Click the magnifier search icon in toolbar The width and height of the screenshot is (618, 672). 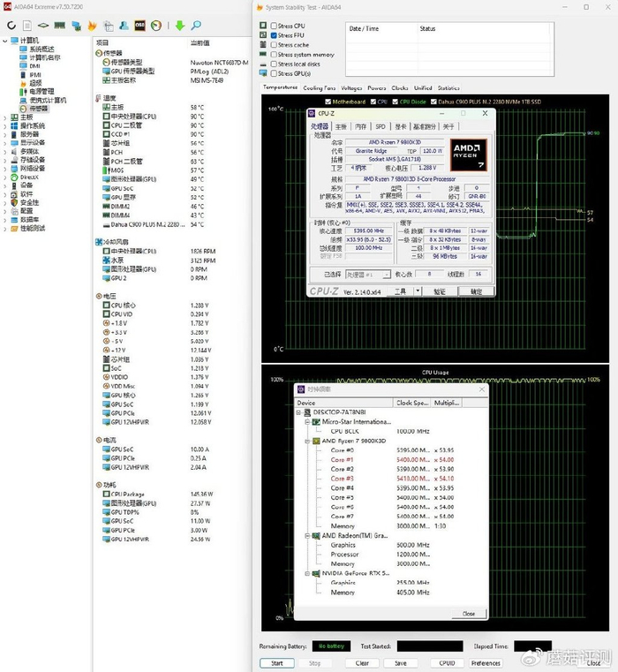pos(195,26)
